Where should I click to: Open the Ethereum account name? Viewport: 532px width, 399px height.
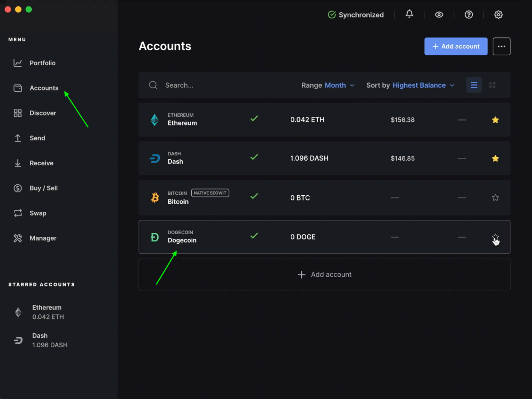182,123
